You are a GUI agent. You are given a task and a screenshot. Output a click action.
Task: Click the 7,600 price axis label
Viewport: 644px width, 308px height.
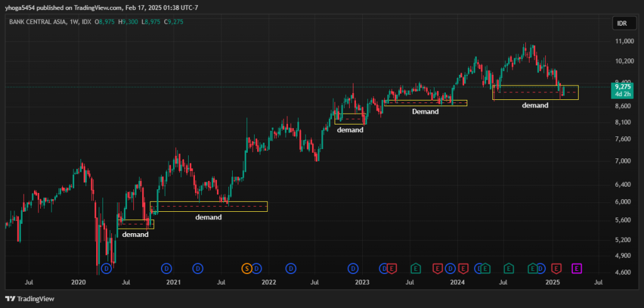623,139
